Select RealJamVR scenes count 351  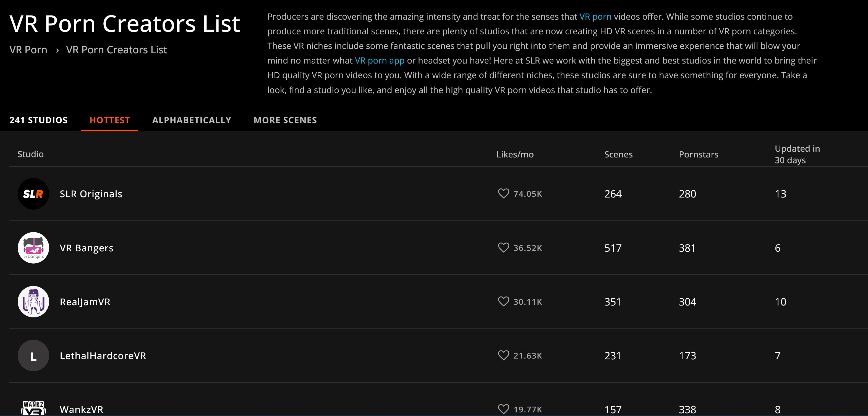point(613,302)
